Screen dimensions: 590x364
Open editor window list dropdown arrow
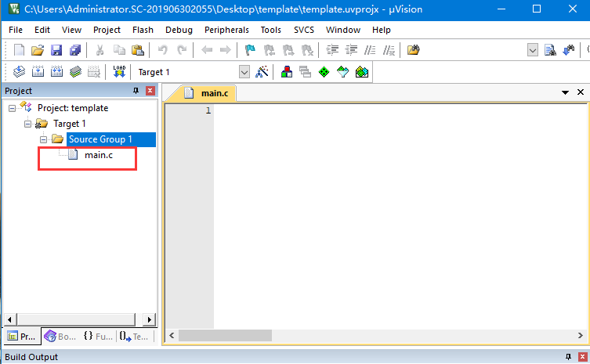565,92
